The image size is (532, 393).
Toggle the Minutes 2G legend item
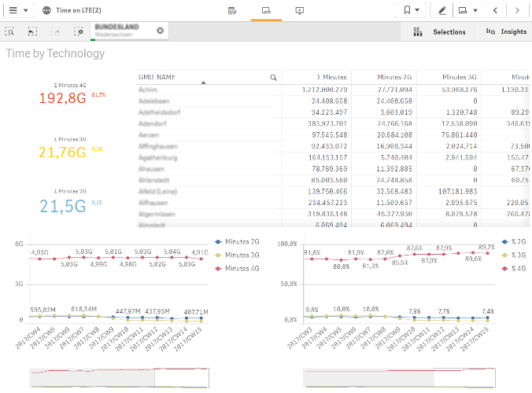[242, 241]
